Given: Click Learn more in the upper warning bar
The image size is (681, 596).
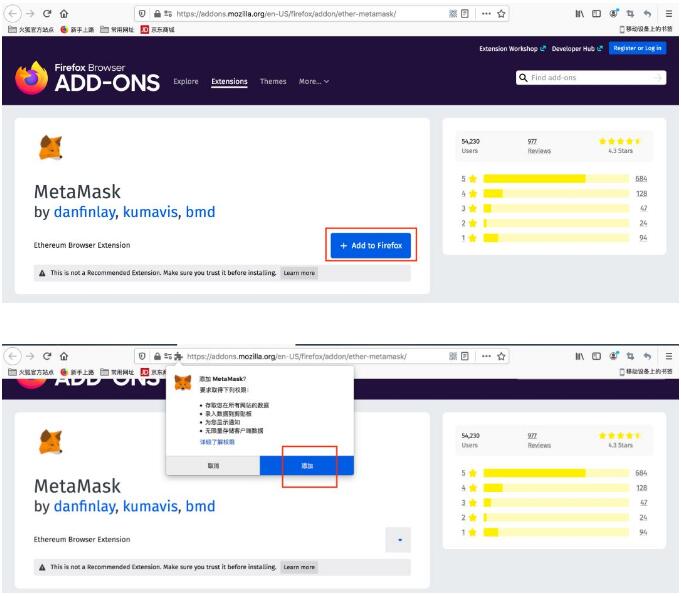Looking at the screenshot, I should click(299, 273).
